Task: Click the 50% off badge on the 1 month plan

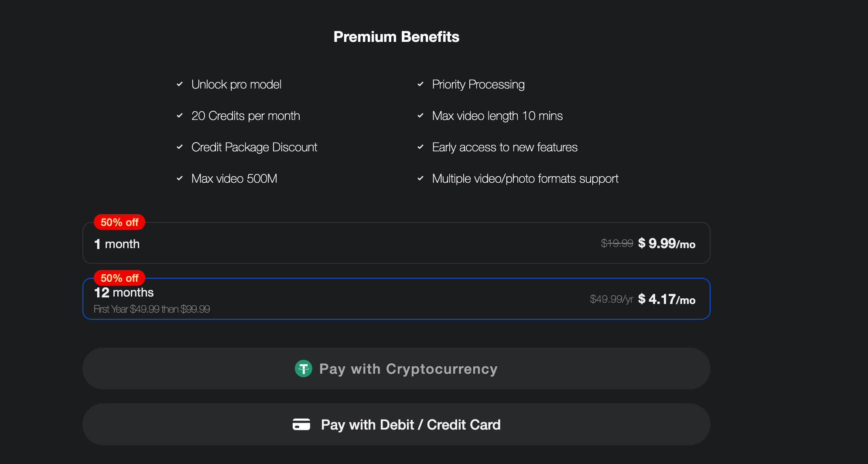Action: tap(120, 222)
